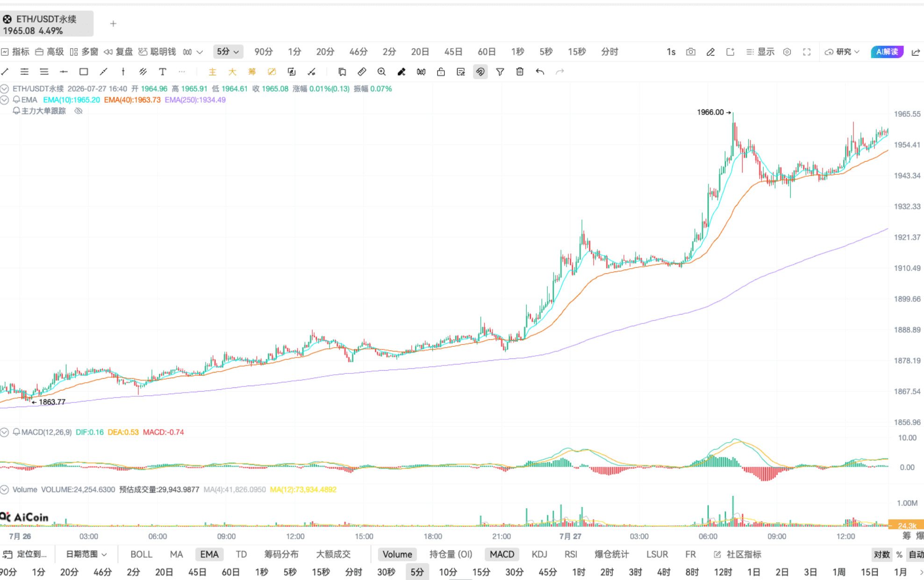This screenshot has width=924, height=580.
Task: Open 多窗 multi-window layout
Action: pos(84,52)
